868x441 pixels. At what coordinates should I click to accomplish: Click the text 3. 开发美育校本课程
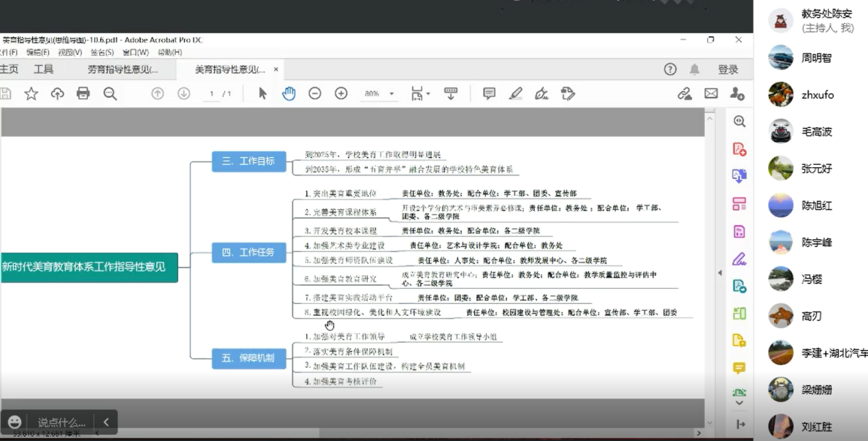pos(340,231)
